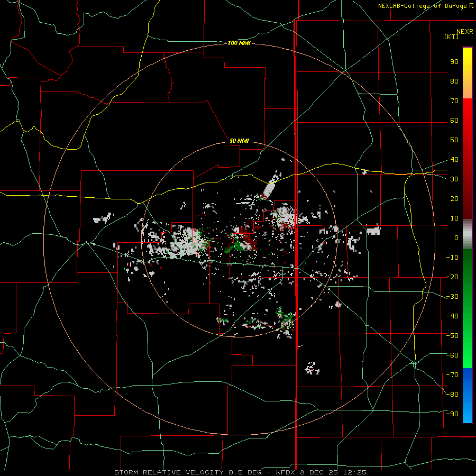Click the "8 DEC 25" date text

[319, 472]
